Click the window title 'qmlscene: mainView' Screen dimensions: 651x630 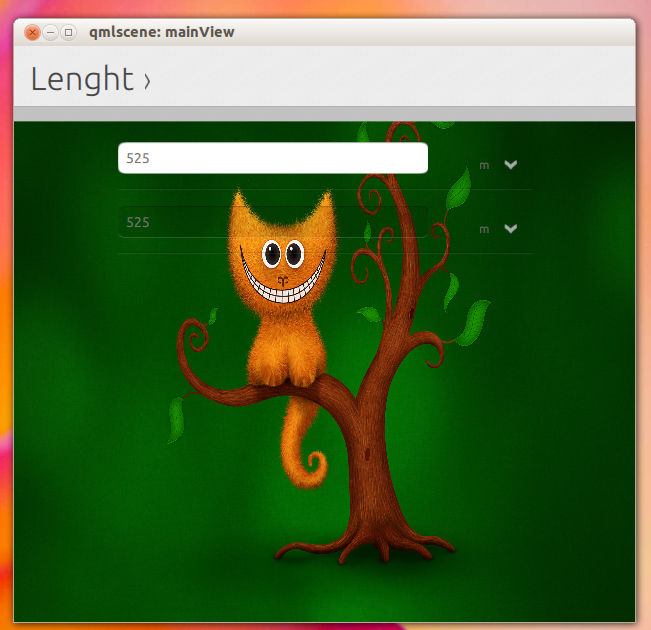tap(162, 32)
